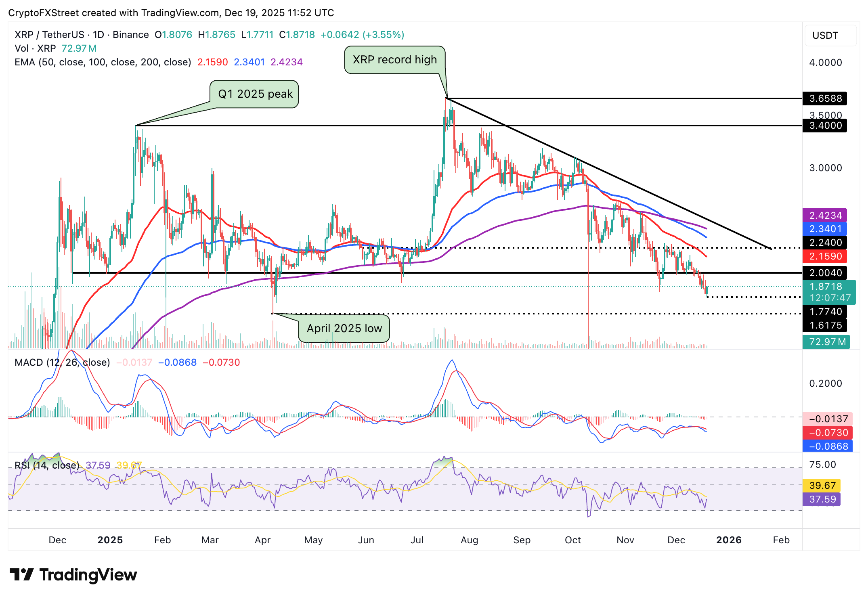This screenshot has height=599, width=868.
Task: Open the RSI indicator legend
Action: pyautogui.click(x=47, y=465)
